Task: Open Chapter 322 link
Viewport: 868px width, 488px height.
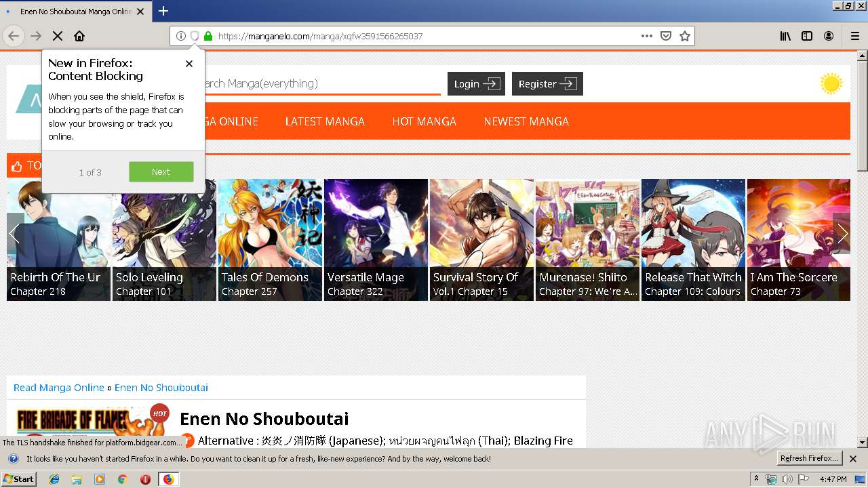Action: [x=355, y=291]
